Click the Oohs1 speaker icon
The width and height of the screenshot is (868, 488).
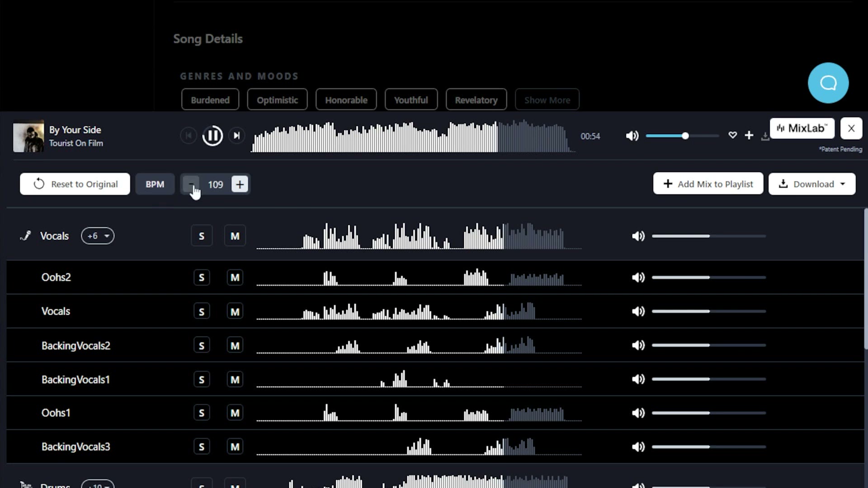point(638,413)
